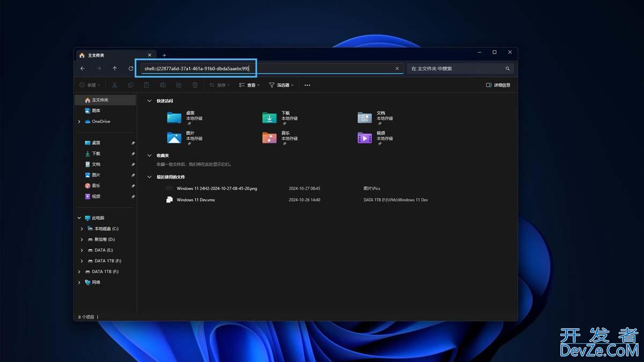Open the 排序 sort dropdown

click(219, 85)
